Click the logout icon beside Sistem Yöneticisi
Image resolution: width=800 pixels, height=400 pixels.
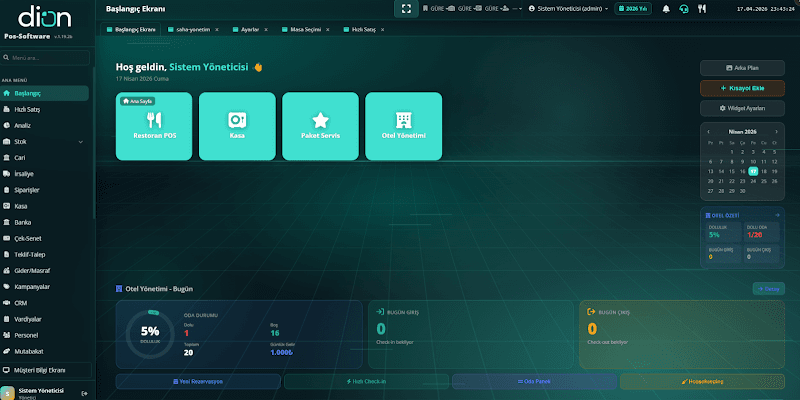84,393
